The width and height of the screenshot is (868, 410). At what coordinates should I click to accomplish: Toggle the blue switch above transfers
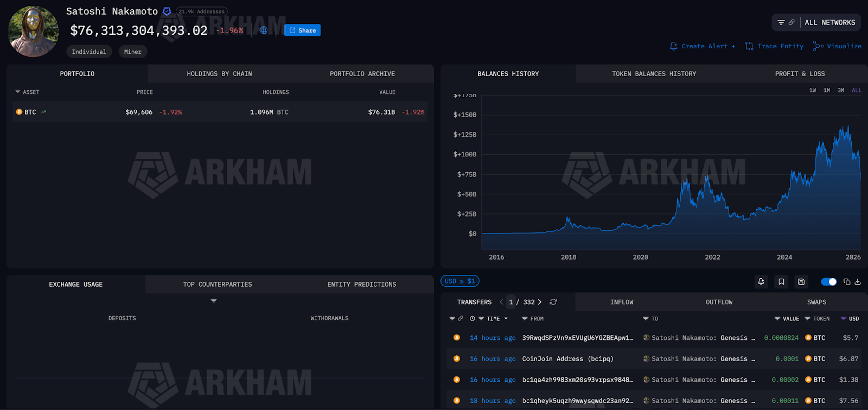(829, 282)
